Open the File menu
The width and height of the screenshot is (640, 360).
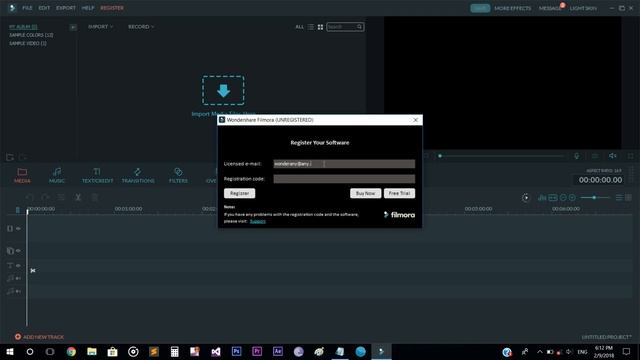[x=27, y=8]
